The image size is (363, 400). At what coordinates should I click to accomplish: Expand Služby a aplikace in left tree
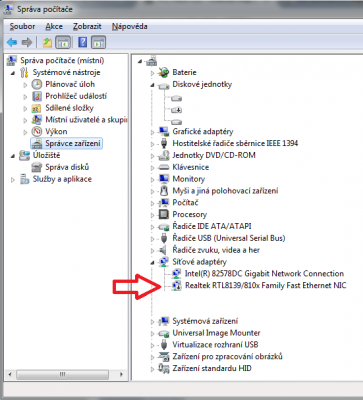(x=13, y=180)
